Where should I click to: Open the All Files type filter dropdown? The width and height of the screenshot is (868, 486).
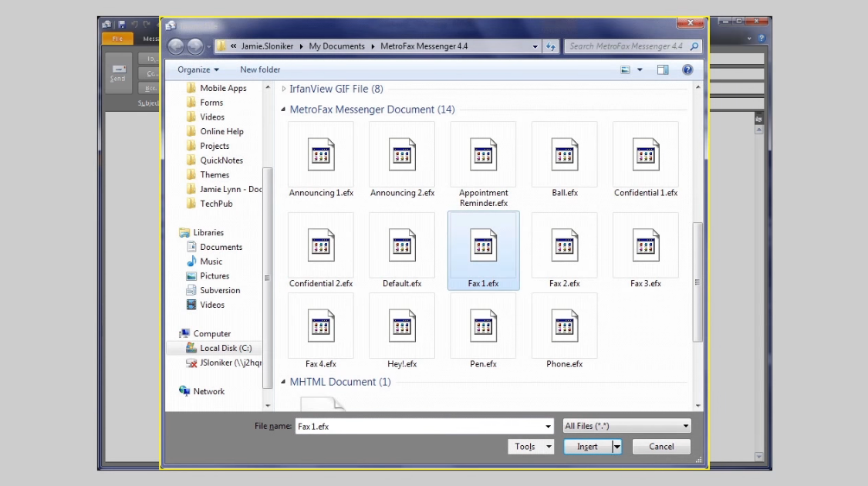(627, 426)
